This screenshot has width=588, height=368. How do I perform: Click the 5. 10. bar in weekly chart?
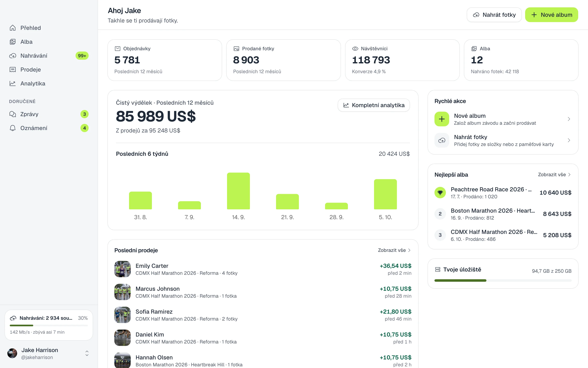click(385, 194)
